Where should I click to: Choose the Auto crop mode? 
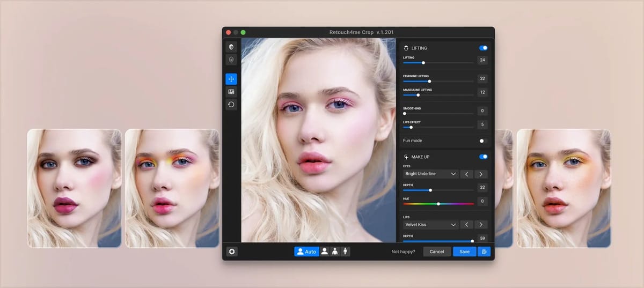[306, 252]
